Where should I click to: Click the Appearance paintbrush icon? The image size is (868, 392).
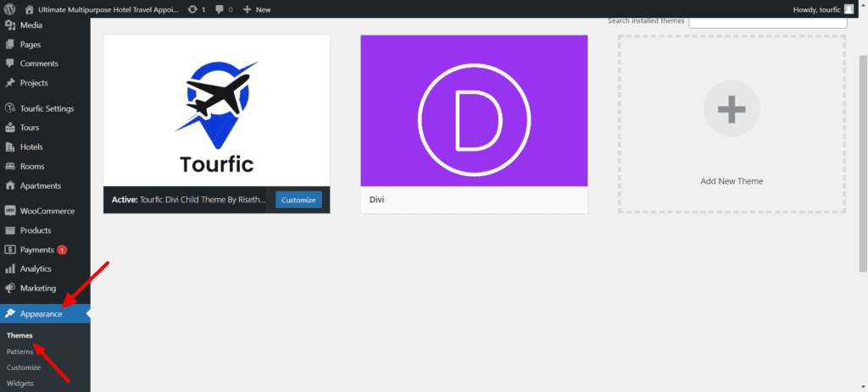coord(10,314)
